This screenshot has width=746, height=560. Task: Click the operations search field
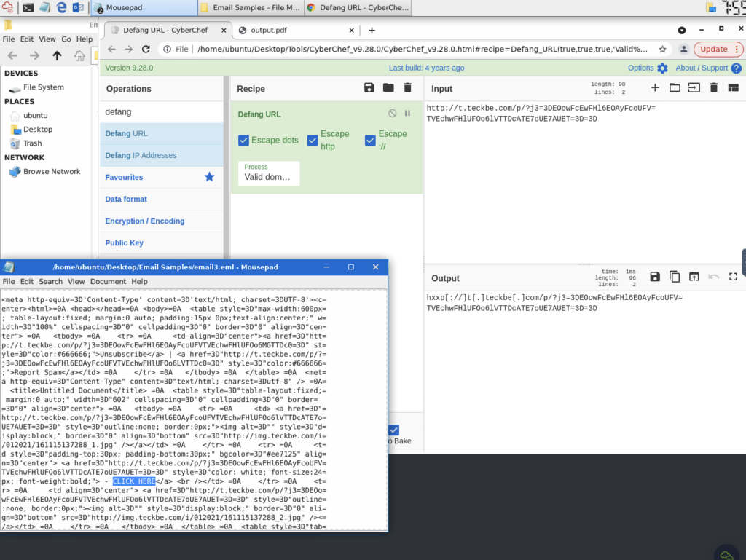pyautogui.click(x=161, y=111)
